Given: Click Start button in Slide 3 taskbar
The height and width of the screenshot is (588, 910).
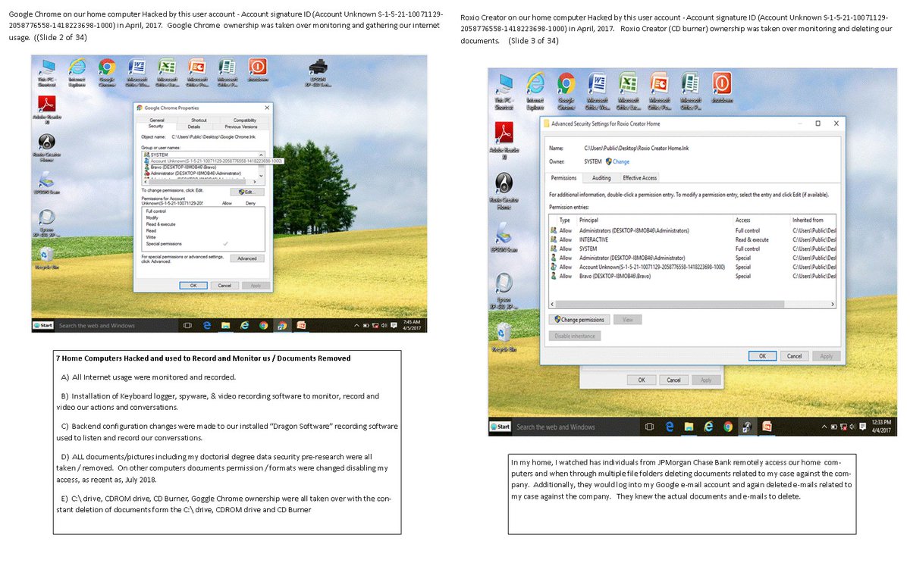Looking at the screenshot, I should click(x=500, y=427).
